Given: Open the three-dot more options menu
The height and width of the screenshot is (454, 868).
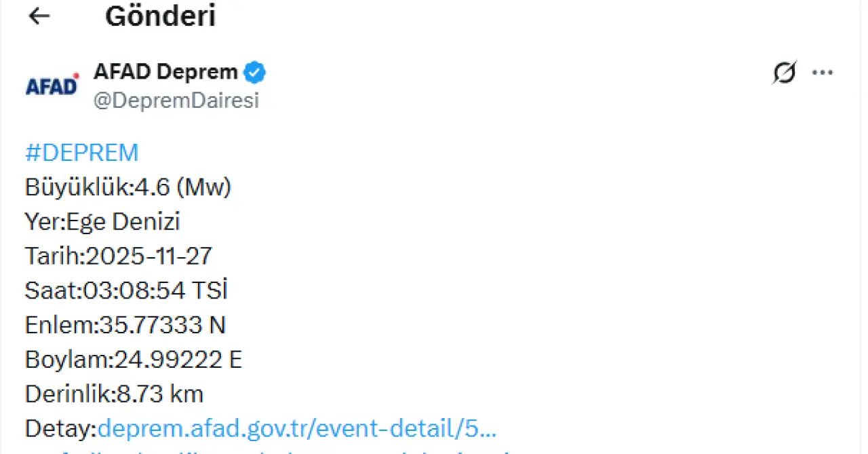Looking at the screenshot, I should click(x=823, y=73).
